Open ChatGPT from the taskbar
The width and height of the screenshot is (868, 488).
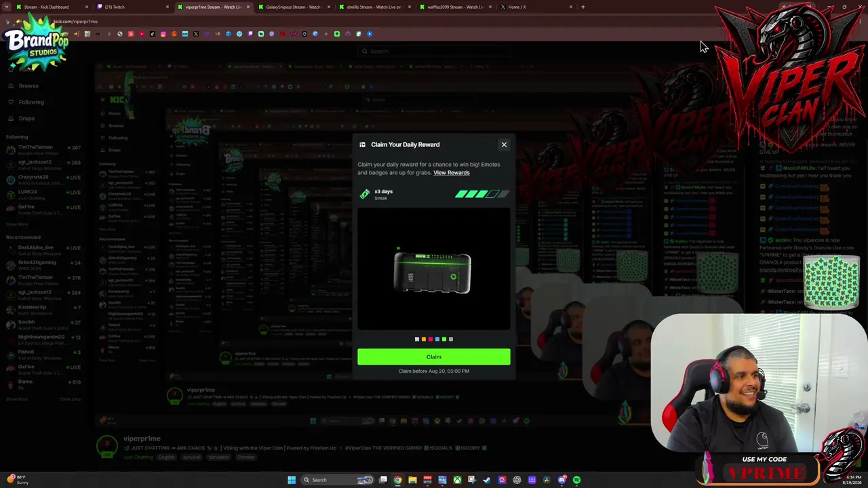(517, 480)
